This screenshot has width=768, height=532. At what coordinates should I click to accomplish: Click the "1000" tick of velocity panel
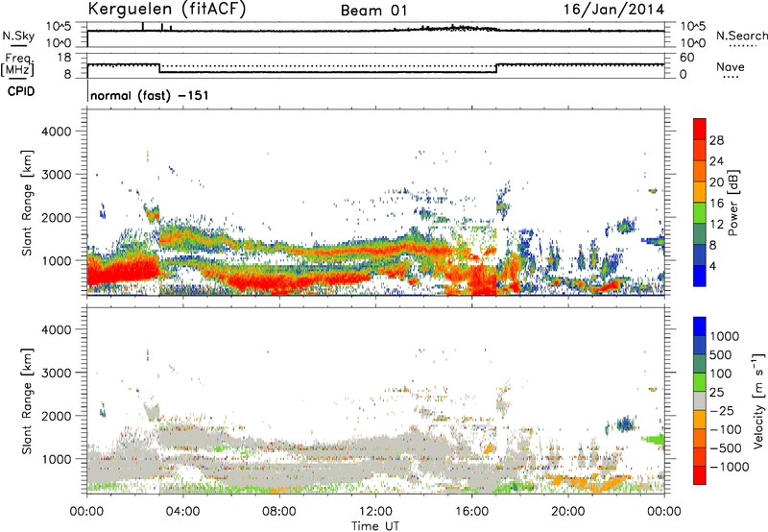click(56, 459)
